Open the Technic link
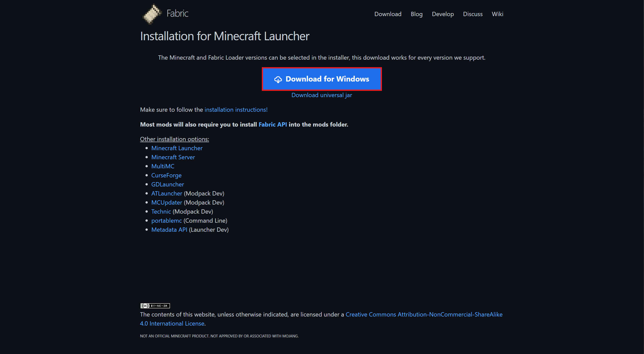Image resolution: width=644 pixels, height=354 pixels. point(161,212)
